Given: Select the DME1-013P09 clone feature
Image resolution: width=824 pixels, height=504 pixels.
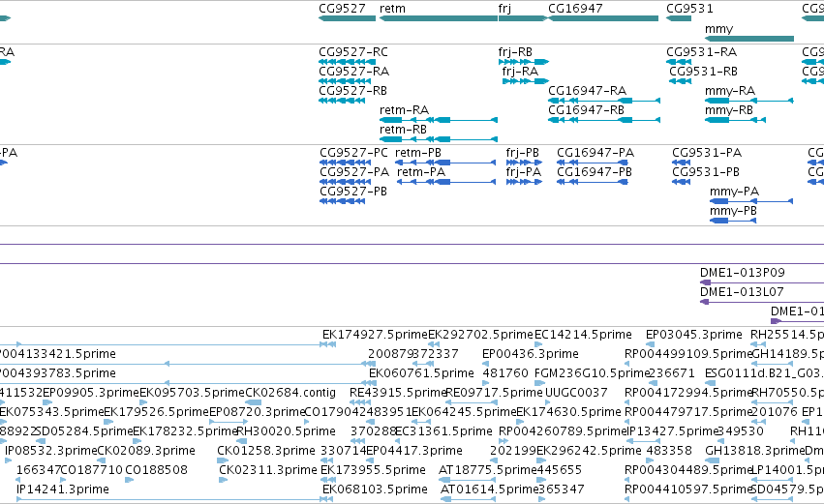Looking at the screenshot, I should tap(762, 283).
